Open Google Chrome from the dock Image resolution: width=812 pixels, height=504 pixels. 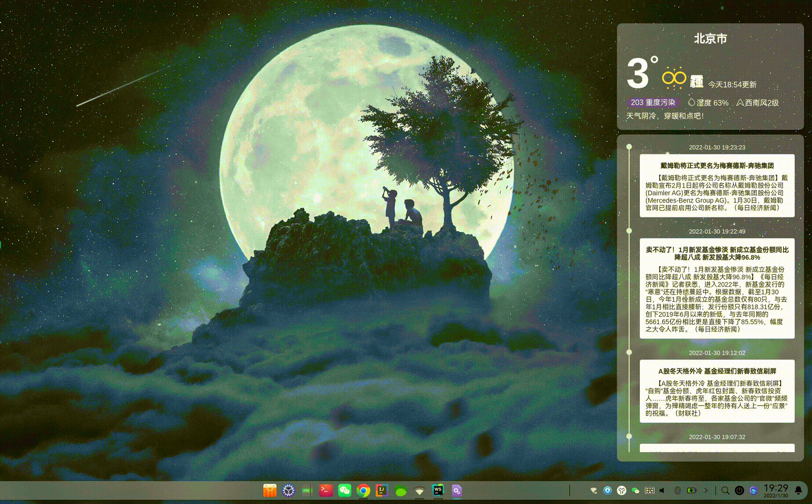tap(363, 490)
